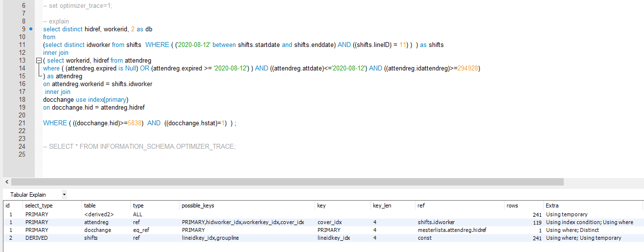This screenshot has height=252, width=644.
Task: Open the Tabular Explain dropdown
Action: pos(64,195)
